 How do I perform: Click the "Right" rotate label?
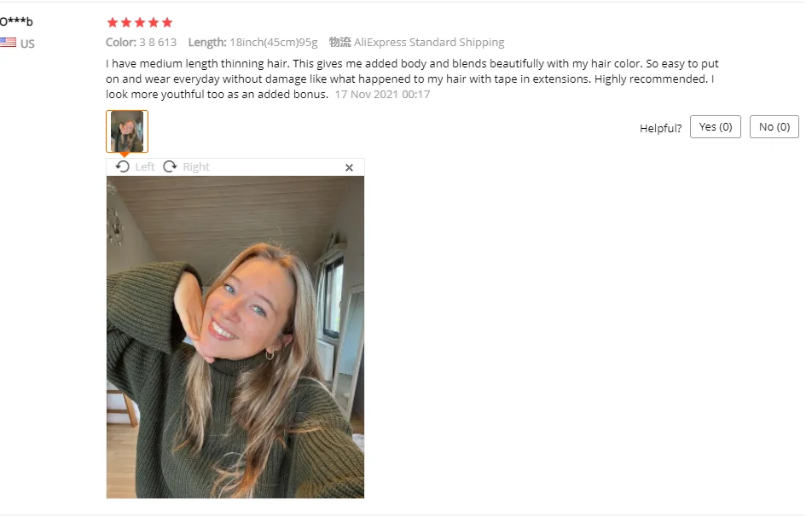click(196, 166)
